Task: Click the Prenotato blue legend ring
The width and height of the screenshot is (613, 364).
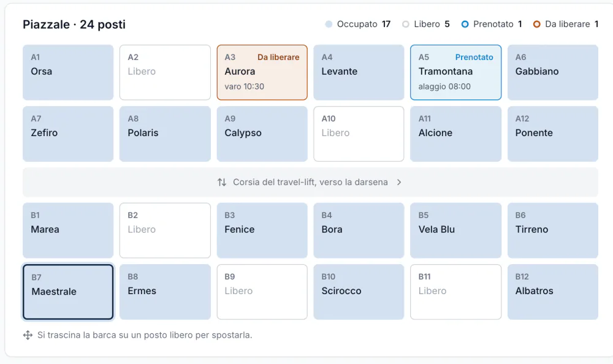Action: (465, 25)
